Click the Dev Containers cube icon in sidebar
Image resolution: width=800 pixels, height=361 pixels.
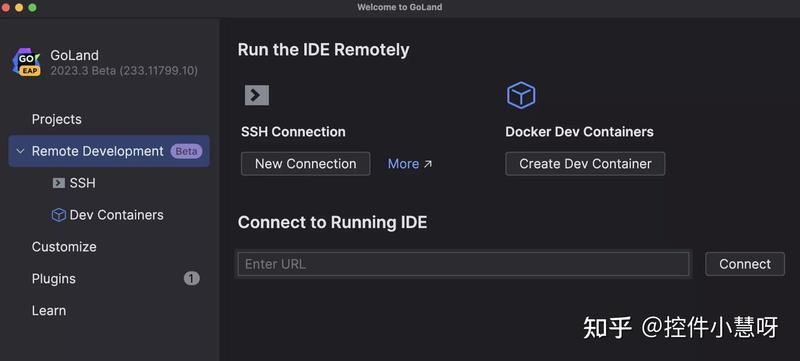(x=59, y=215)
